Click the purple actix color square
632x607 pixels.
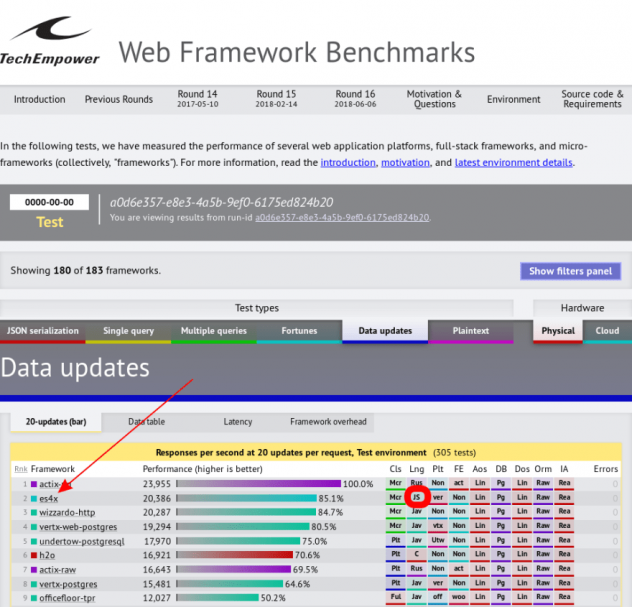pyautogui.click(x=34, y=484)
